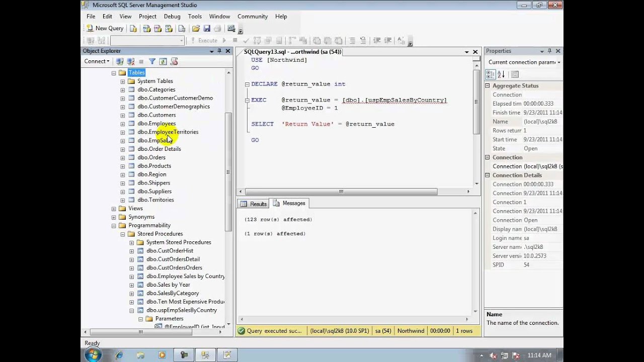This screenshot has width=644, height=362.
Task: Collapse the dbo.uspEmpSalesByCountry node
Action: [x=132, y=310]
